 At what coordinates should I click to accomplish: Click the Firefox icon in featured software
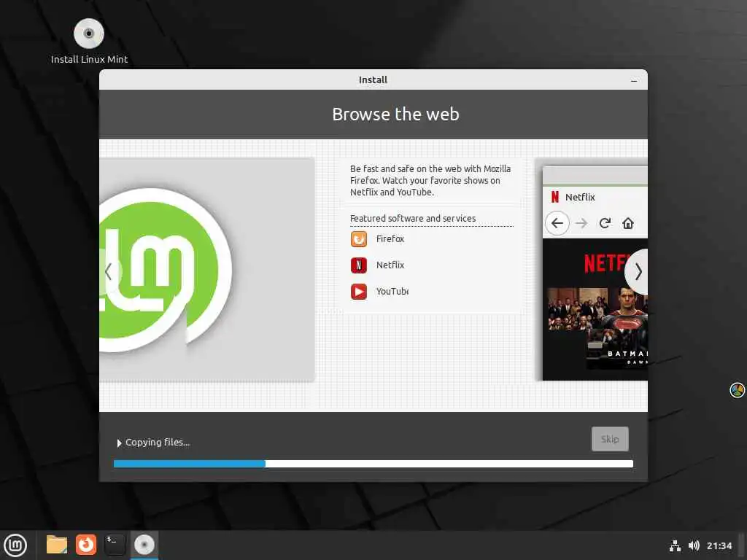(x=359, y=238)
